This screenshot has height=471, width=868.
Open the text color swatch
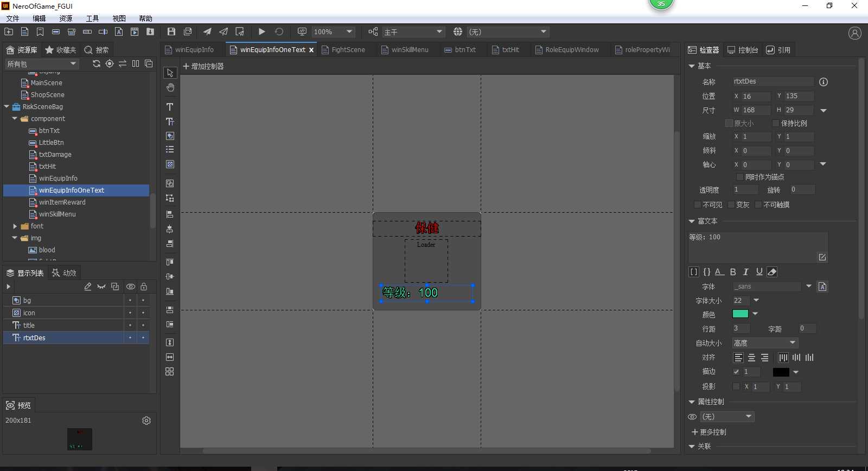[740, 314]
